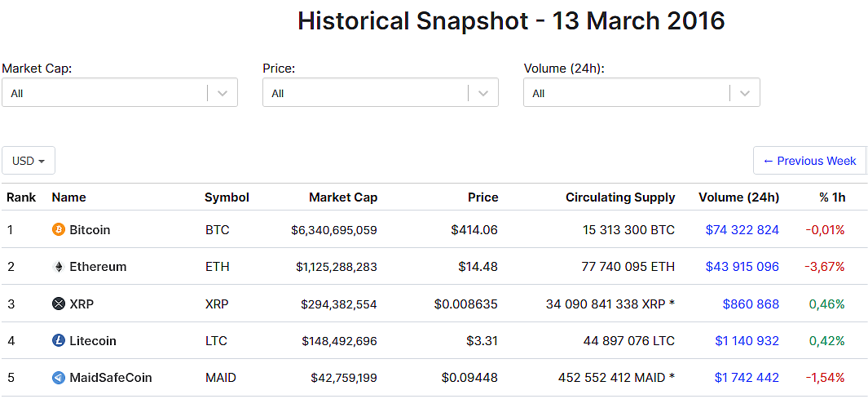Click Litecoin 1h change 0,42%
The height and width of the screenshot is (399, 868).
[827, 341]
